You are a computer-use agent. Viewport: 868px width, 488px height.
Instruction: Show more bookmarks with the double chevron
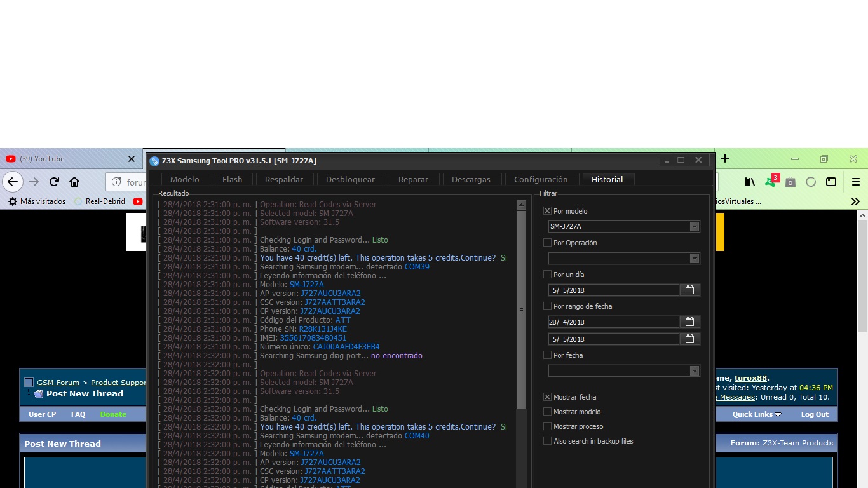click(x=855, y=201)
